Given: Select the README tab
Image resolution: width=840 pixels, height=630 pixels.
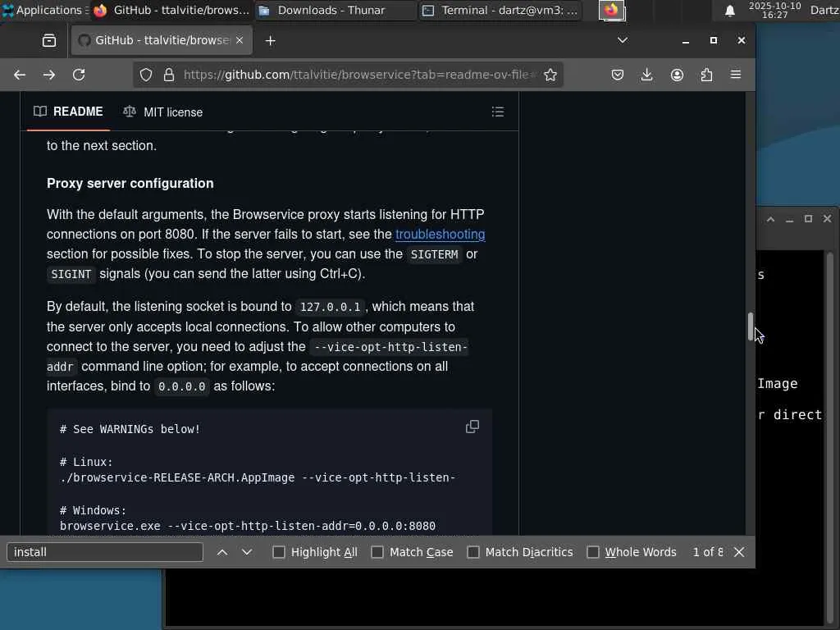Looking at the screenshot, I should [69, 112].
